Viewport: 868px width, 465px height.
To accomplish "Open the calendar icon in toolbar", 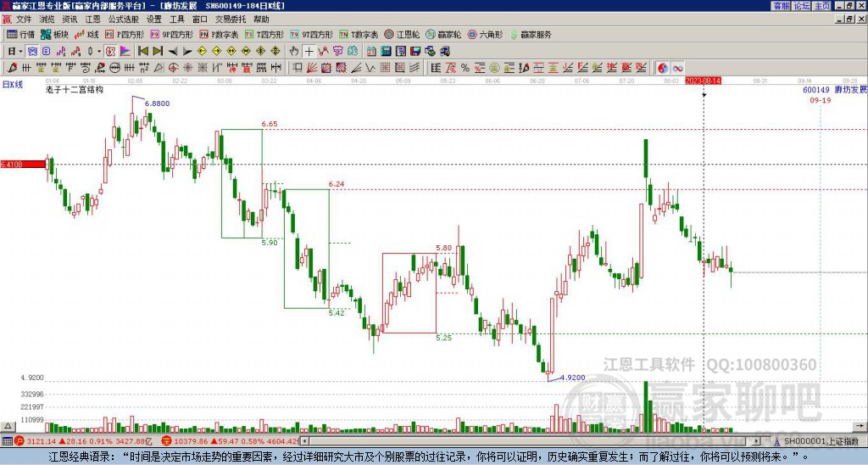I will coord(371,51).
